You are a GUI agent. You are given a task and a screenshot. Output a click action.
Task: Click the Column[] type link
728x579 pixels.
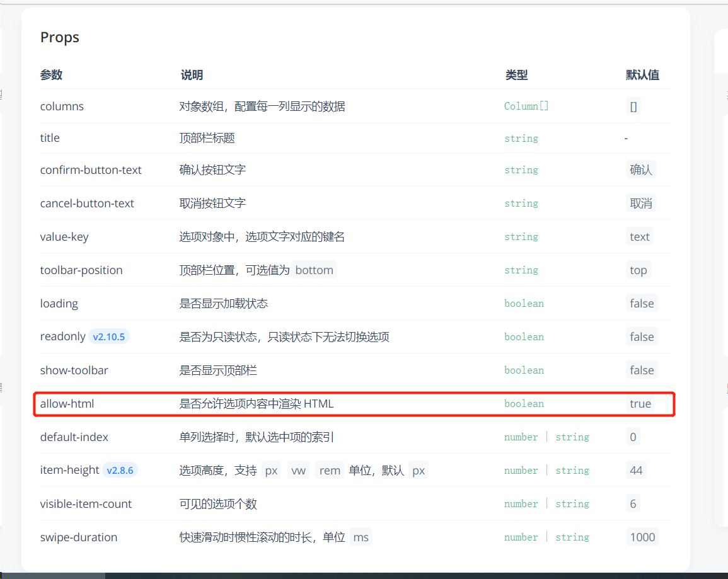pos(526,106)
